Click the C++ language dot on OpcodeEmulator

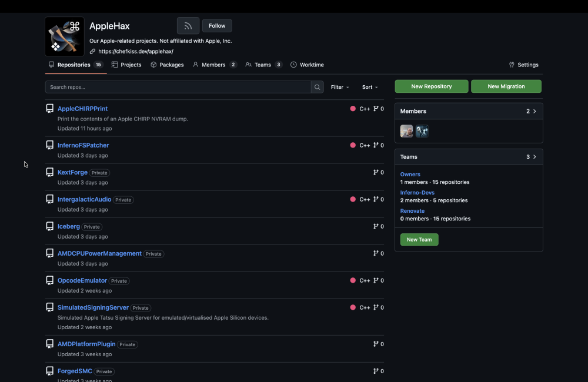tap(353, 280)
